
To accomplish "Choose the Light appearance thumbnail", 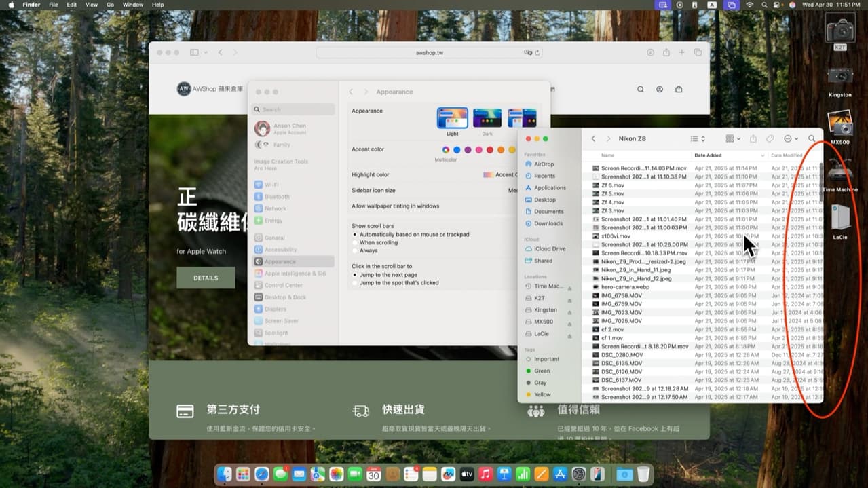I will (x=452, y=118).
